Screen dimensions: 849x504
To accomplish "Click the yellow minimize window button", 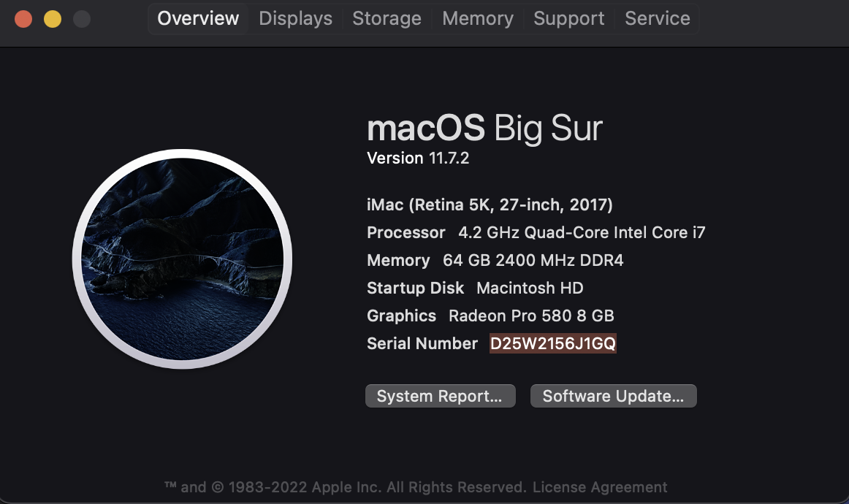I will pos(53,19).
